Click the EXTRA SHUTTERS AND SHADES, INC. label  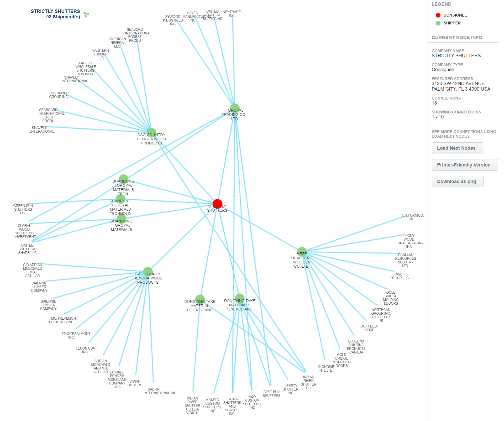click(232, 406)
